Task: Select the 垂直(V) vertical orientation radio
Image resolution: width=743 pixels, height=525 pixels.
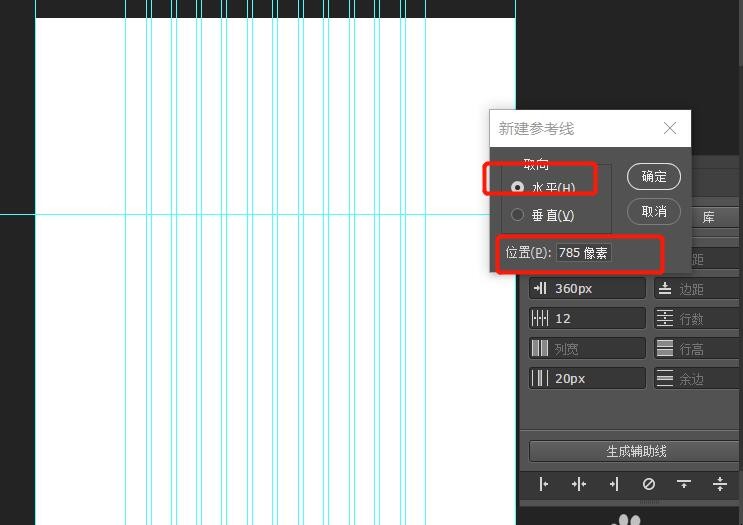Action: click(517, 215)
